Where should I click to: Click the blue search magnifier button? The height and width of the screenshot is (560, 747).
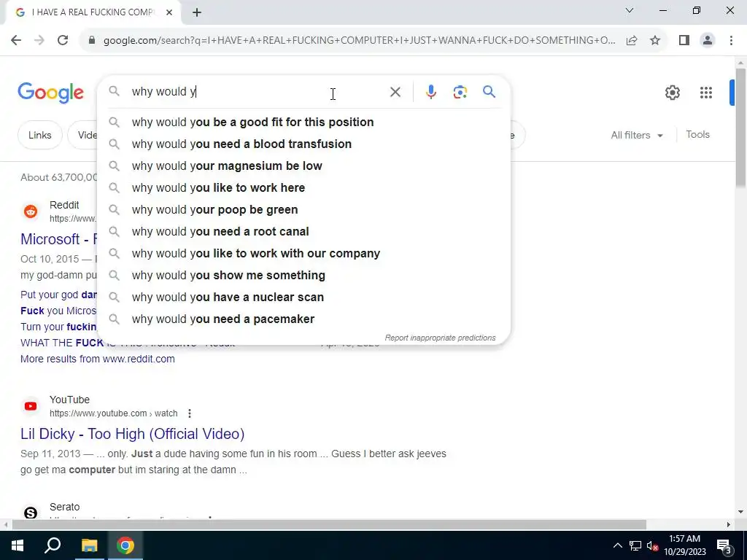(x=489, y=91)
